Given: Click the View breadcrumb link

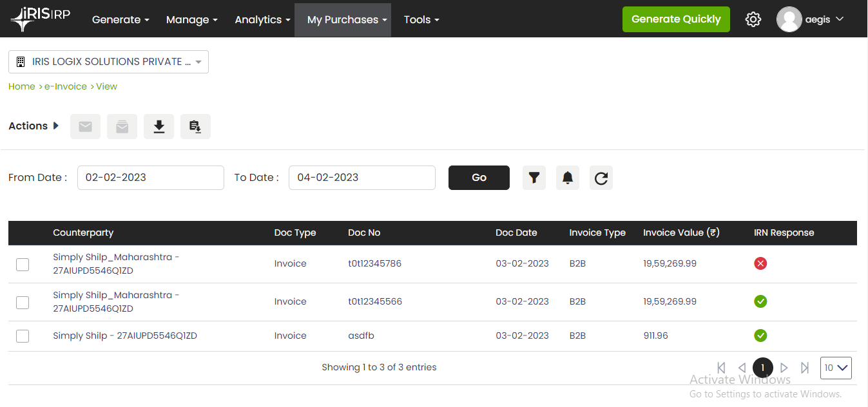Looking at the screenshot, I should (106, 86).
